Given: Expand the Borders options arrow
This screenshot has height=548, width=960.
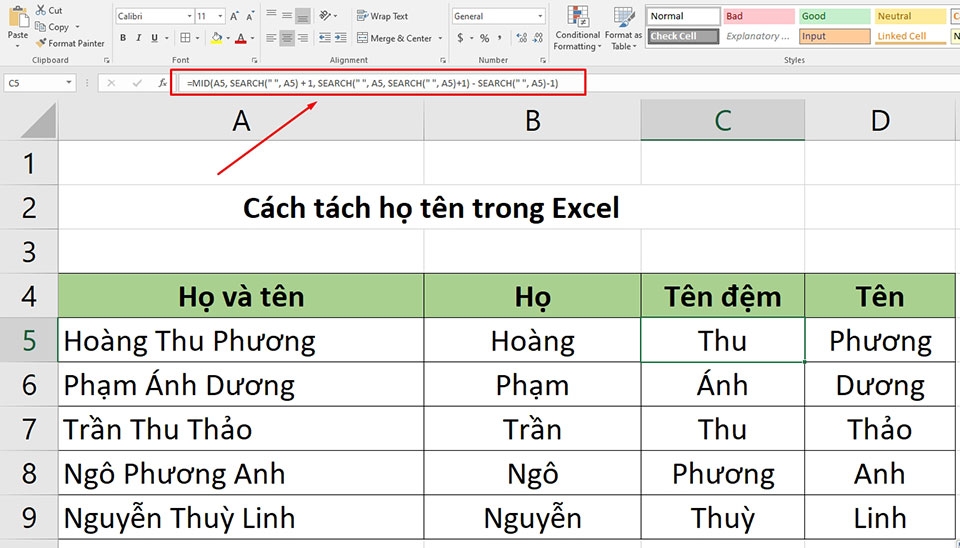Looking at the screenshot, I should coord(197,39).
